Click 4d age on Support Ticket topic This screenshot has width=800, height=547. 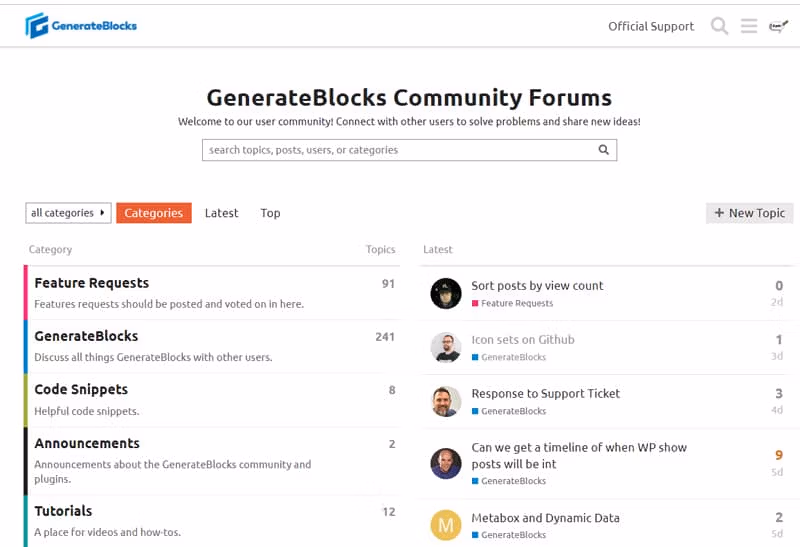tap(777, 410)
